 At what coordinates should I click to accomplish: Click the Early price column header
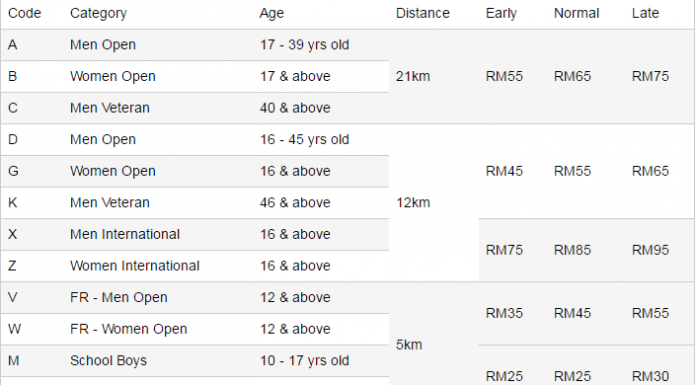tap(501, 13)
